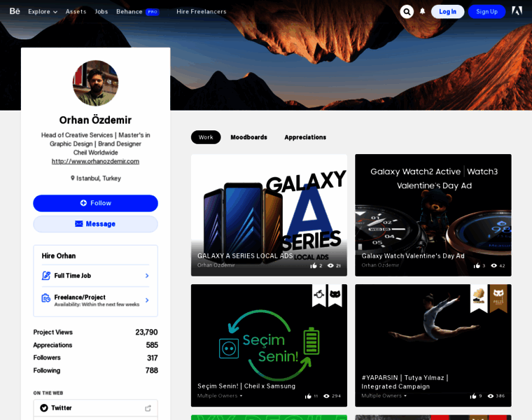Open GALAXY A SERIES LOCAL ADS project thumbnail
The image size is (532, 420).
(x=269, y=215)
